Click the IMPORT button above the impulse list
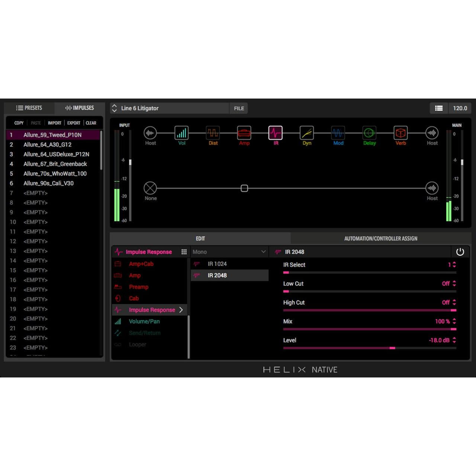The width and height of the screenshot is (476, 476). pyautogui.click(x=54, y=123)
